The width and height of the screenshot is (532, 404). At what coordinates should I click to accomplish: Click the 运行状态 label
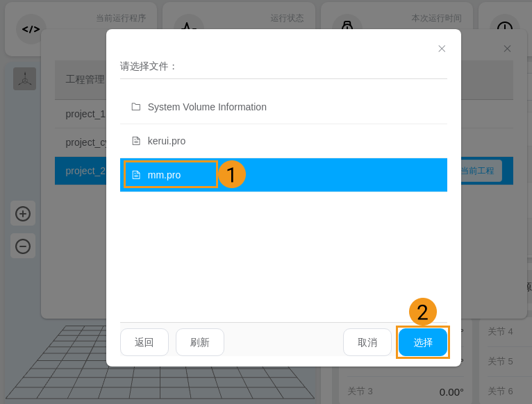click(287, 18)
